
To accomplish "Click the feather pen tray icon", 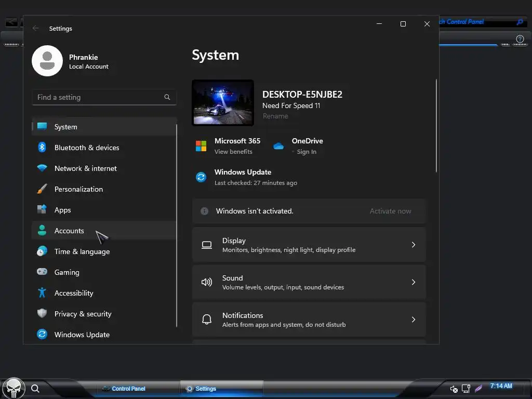I will (x=478, y=389).
